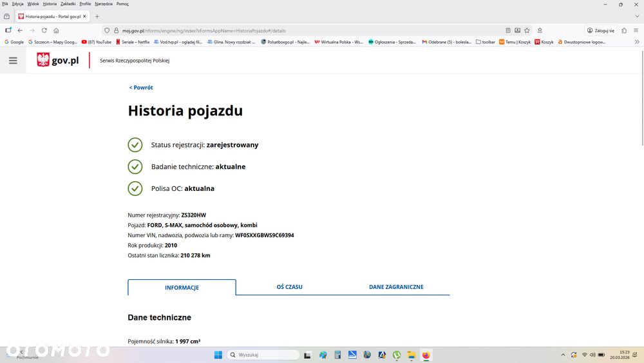This screenshot has height=363, width=644.
Task: Go back in browser history
Action: [20, 30]
